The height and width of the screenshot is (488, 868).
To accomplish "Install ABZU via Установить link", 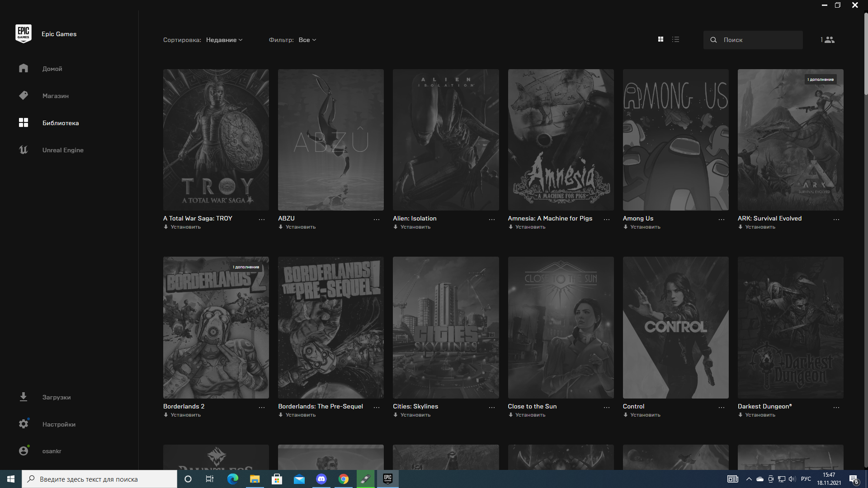I will tap(300, 227).
